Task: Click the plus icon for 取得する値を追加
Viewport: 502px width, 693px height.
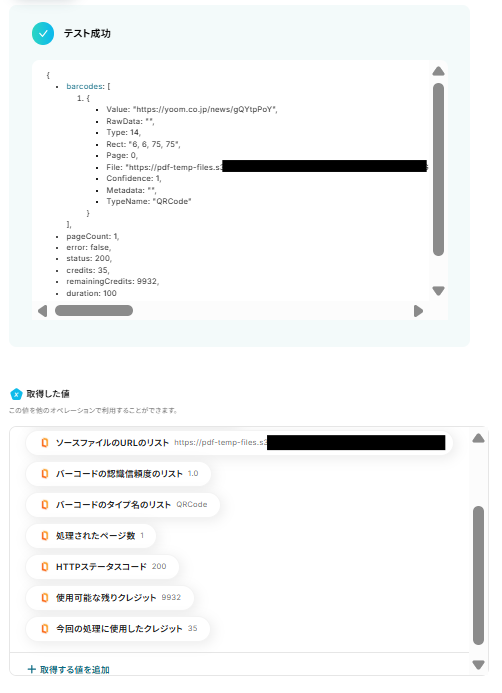Action: tap(31, 669)
